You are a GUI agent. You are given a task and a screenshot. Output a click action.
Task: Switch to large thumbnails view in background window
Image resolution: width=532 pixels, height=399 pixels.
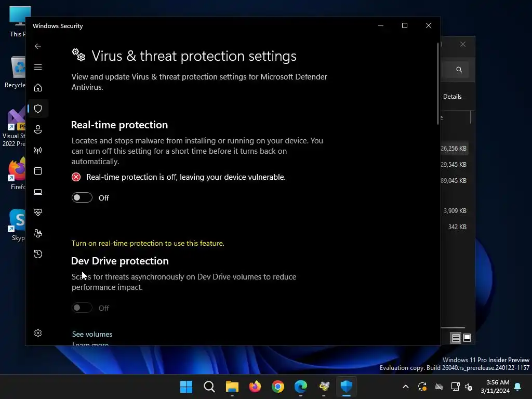[467, 338]
